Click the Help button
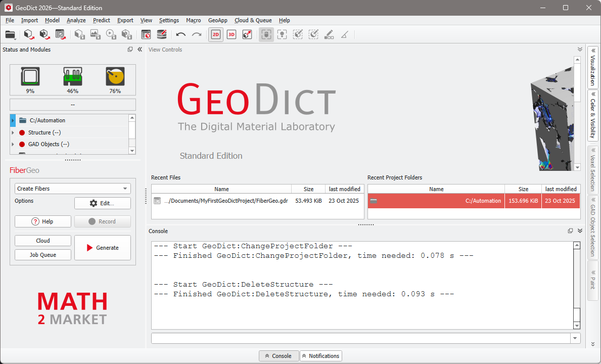Screen dimensions: 601x364 click(x=43, y=221)
